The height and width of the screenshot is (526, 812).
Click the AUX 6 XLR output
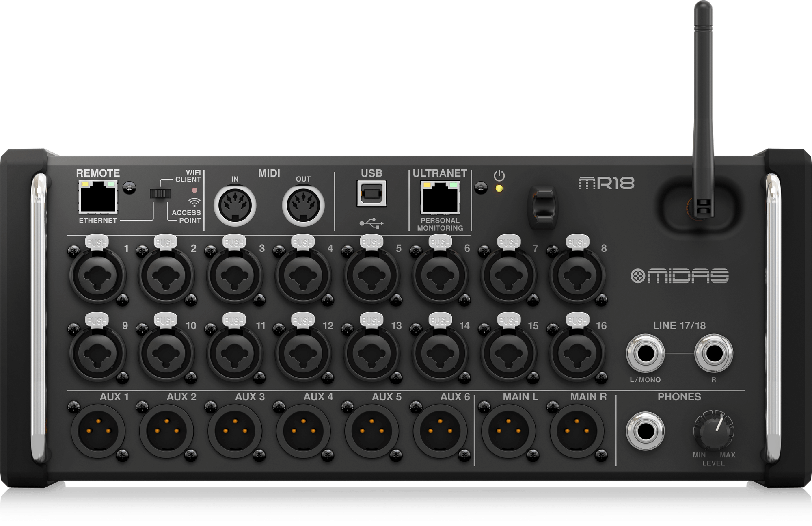pyautogui.click(x=440, y=431)
